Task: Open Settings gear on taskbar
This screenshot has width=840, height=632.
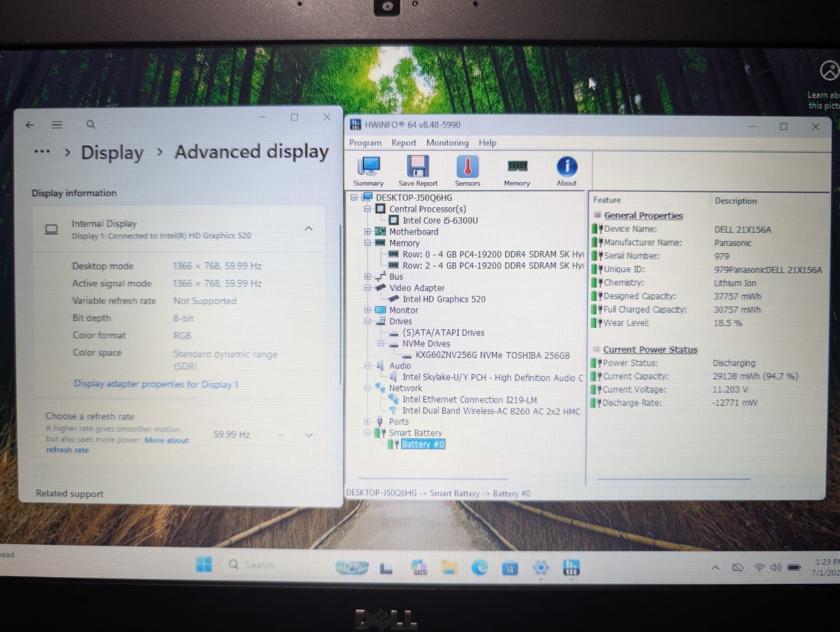Action: point(540,568)
